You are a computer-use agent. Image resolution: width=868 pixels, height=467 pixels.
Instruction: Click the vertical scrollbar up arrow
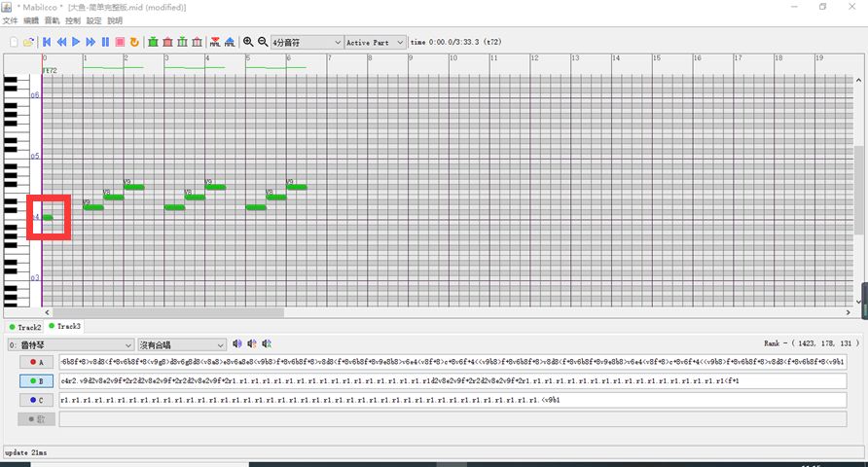[x=858, y=80]
